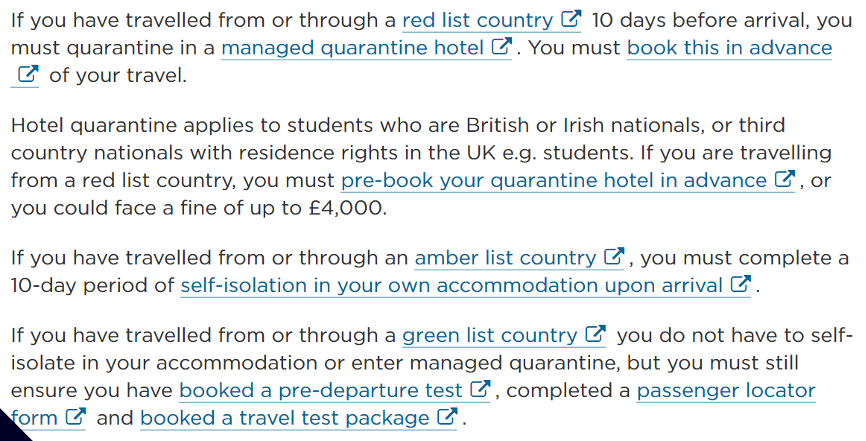Click external icon after red list country

pyautogui.click(x=571, y=19)
